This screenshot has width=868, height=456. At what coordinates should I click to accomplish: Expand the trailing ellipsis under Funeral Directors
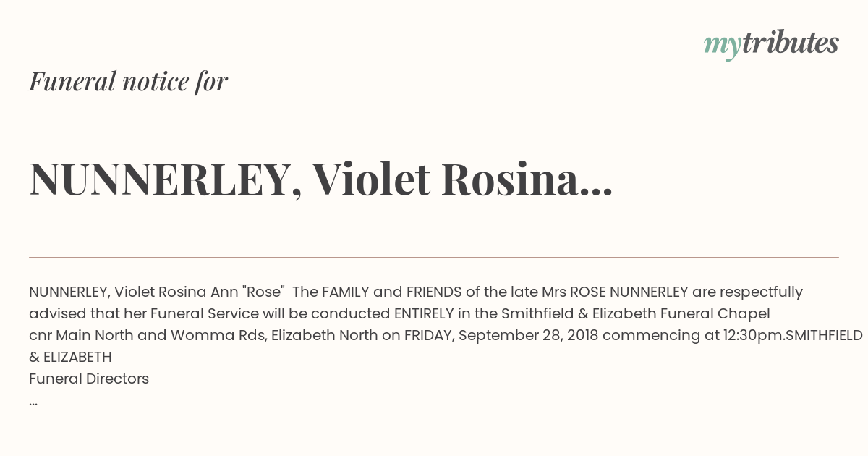point(33,403)
